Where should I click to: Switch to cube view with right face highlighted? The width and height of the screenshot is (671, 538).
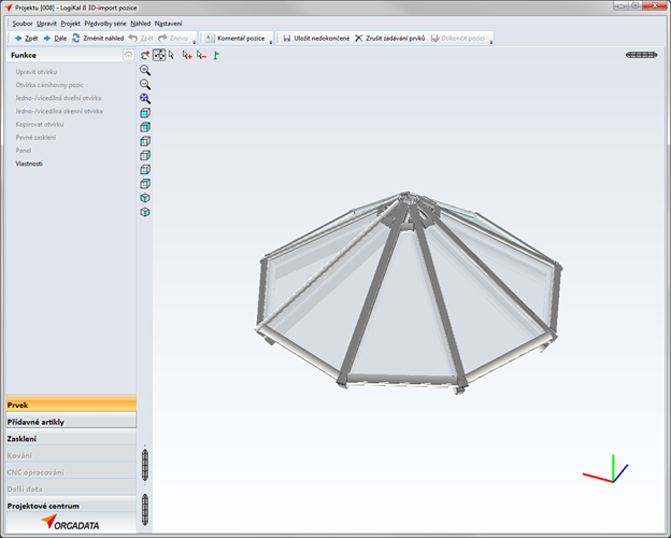[x=145, y=155]
